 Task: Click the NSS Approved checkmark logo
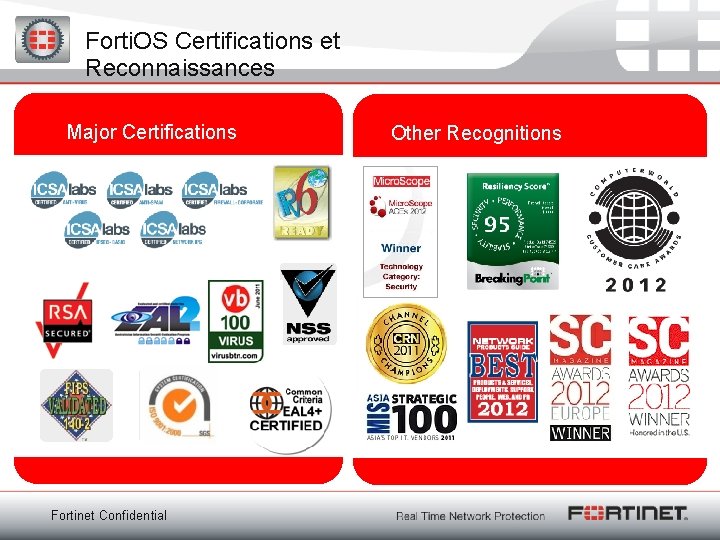pyautogui.click(x=309, y=304)
